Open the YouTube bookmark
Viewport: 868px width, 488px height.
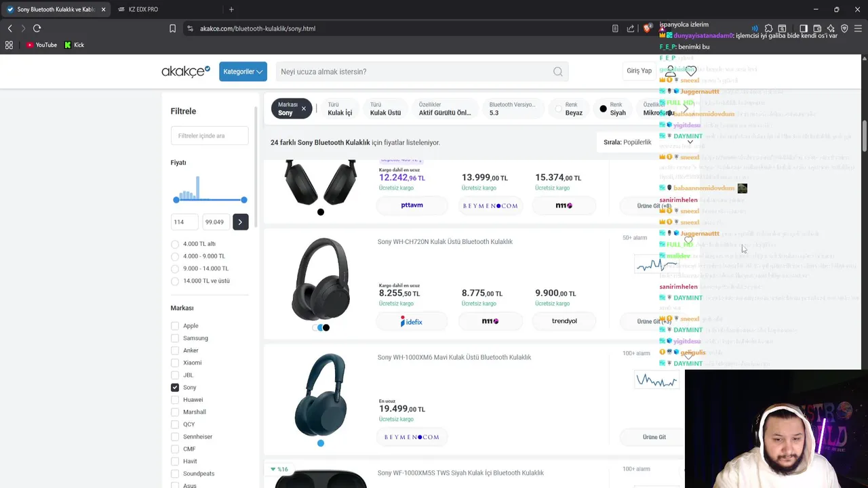click(41, 45)
